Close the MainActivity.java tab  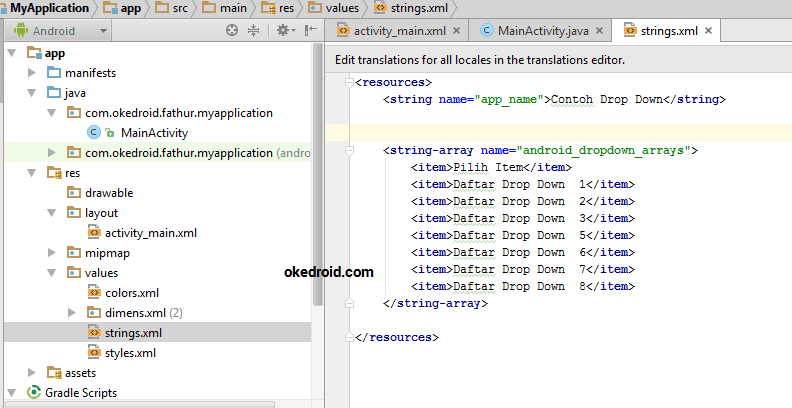tap(600, 31)
